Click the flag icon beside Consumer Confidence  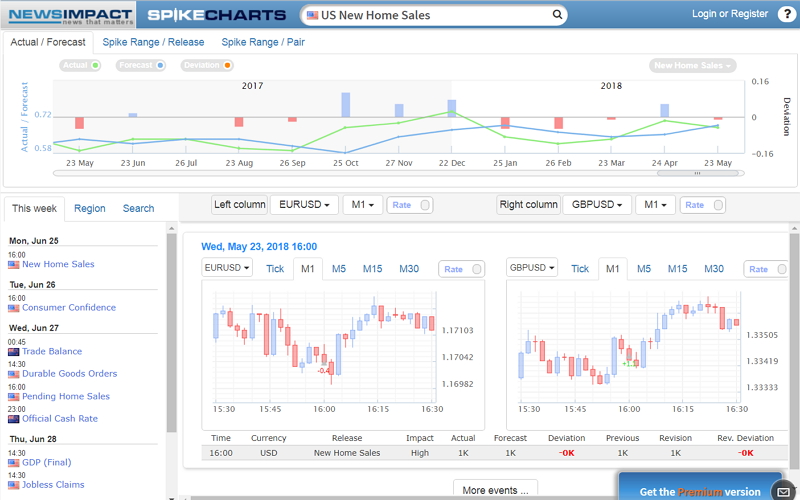(14, 308)
